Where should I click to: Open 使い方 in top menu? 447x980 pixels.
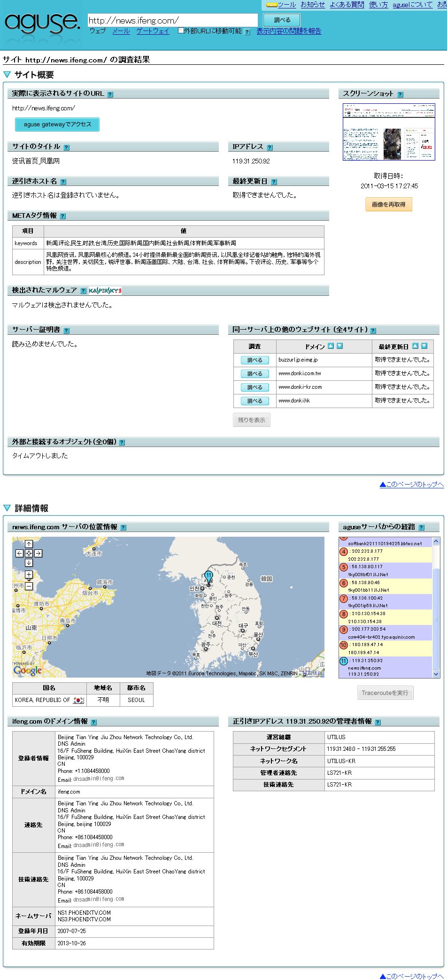378,5
